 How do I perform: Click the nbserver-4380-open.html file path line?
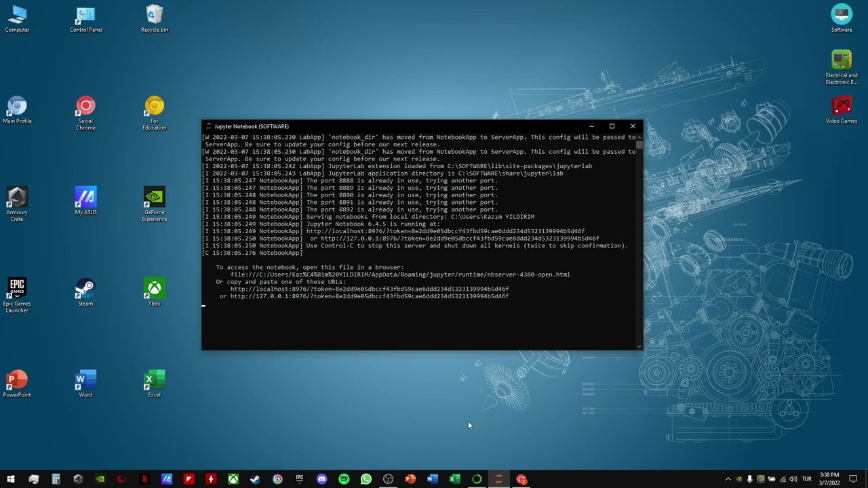click(x=400, y=274)
